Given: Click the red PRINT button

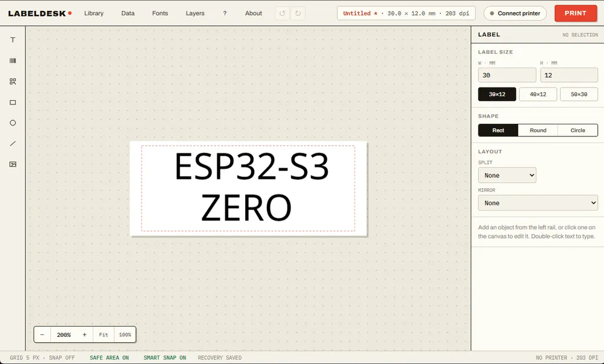Looking at the screenshot, I should pyautogui.click(x=576, y=13).
